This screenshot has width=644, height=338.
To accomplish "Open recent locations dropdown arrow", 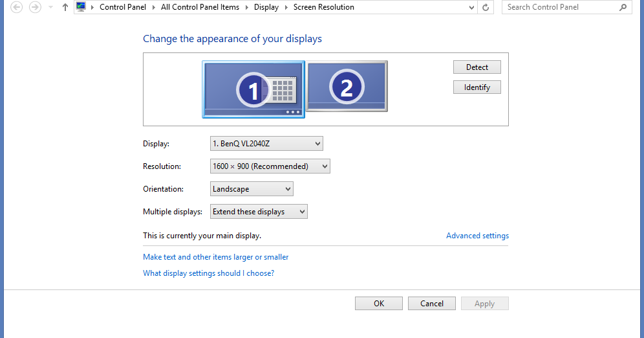I will click(x=50, y=7).
